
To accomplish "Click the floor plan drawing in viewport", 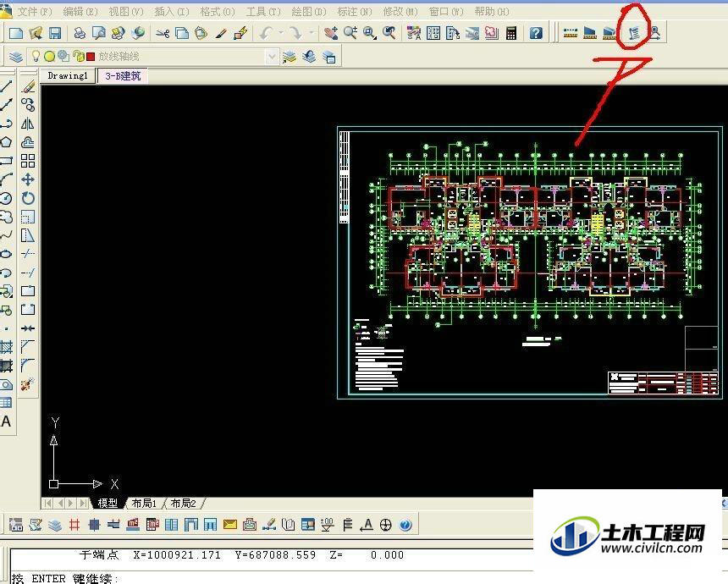I will tap(535, 234).
